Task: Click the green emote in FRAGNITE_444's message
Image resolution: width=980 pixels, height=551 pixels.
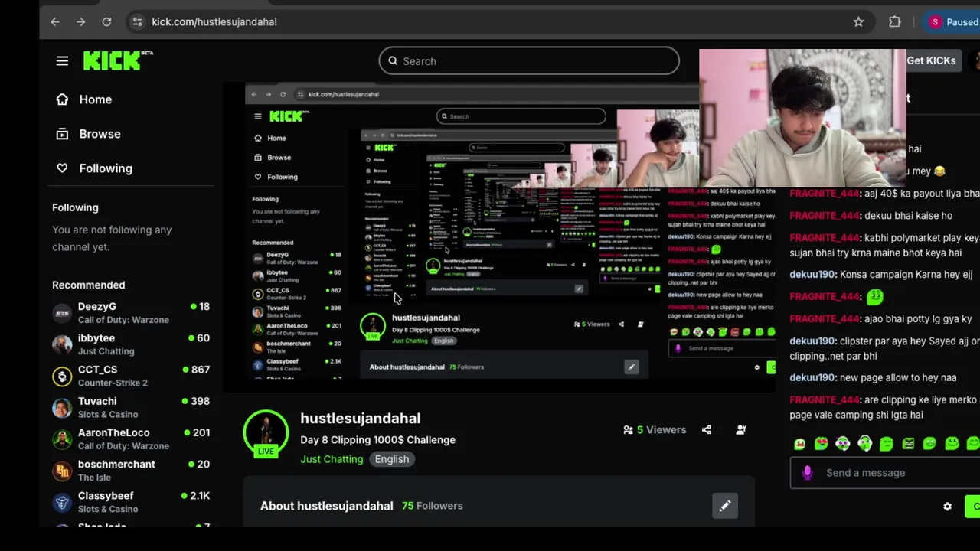Action: (x=874, y=296)
